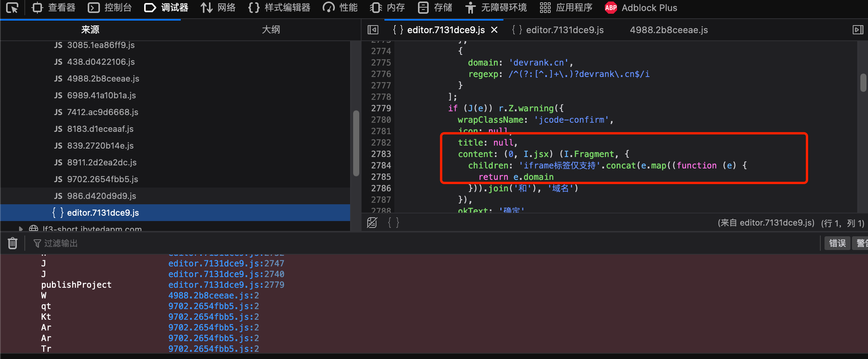Open the 查看器 inspector panel
The height and width of the screenshot is (359, 868).
pyautogui.click(x=54, y=8)
